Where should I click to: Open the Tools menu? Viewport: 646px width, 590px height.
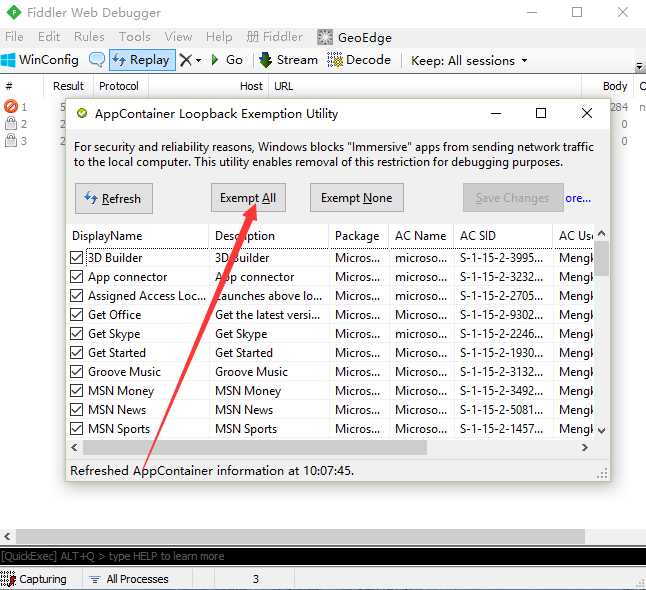point(134,37)
